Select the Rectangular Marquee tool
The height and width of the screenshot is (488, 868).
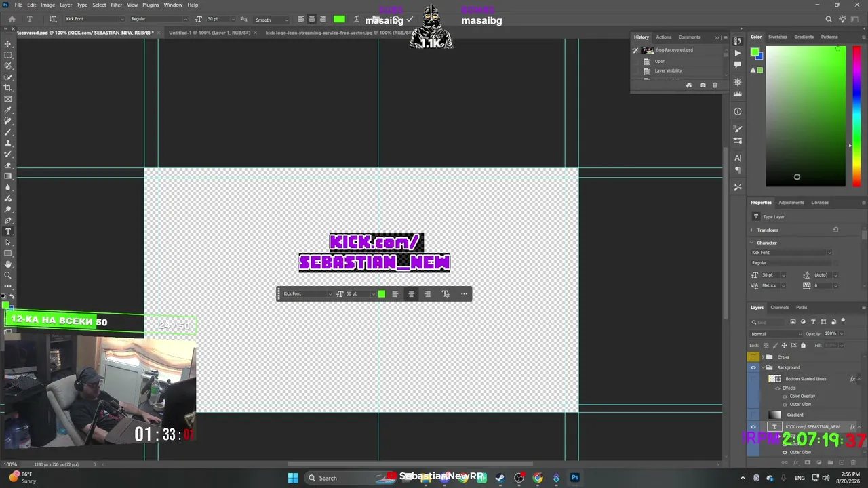click(8, 55)
